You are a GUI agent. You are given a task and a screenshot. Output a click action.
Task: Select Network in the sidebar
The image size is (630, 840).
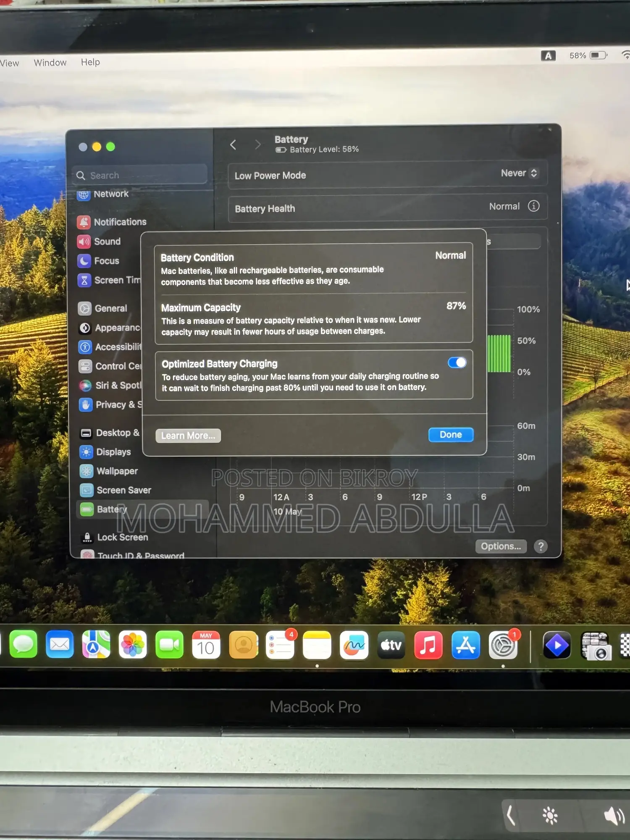[x=103, y=194]
